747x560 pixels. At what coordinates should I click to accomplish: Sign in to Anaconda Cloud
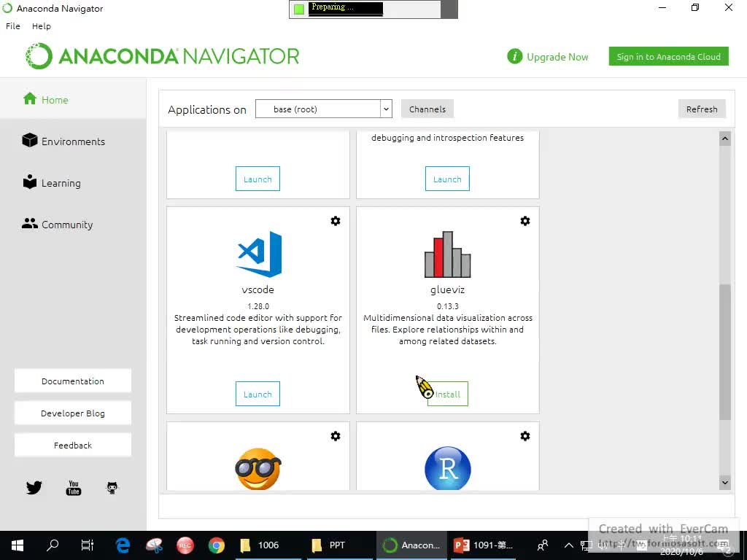(x=668, y=57)
